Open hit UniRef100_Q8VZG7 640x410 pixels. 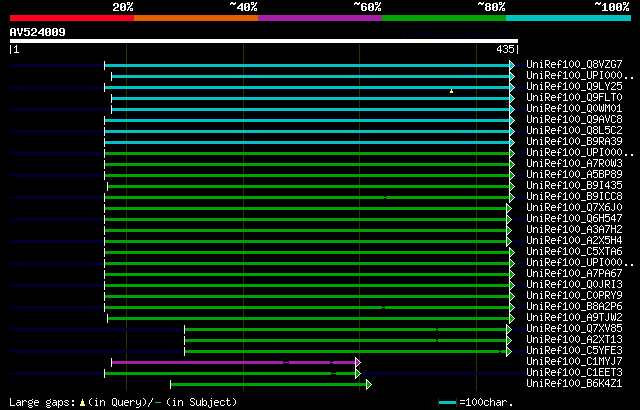(574, 64)
